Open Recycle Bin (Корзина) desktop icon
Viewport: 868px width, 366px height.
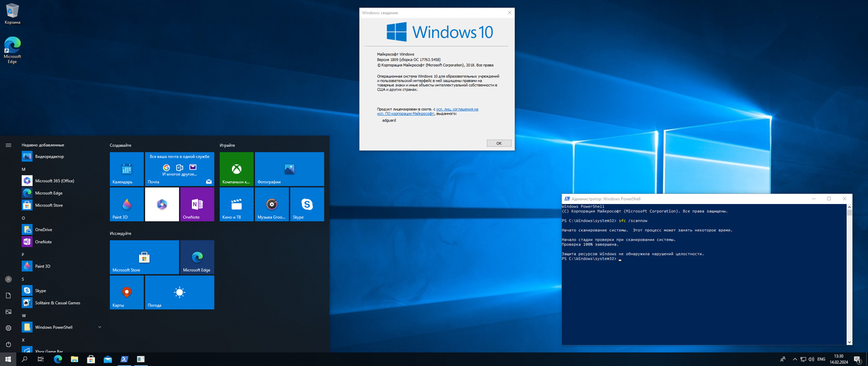[12, 14]
